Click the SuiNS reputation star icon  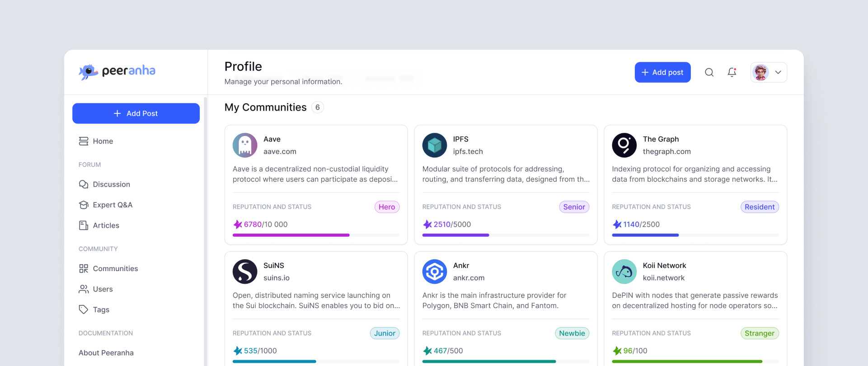tap(238, 351)
